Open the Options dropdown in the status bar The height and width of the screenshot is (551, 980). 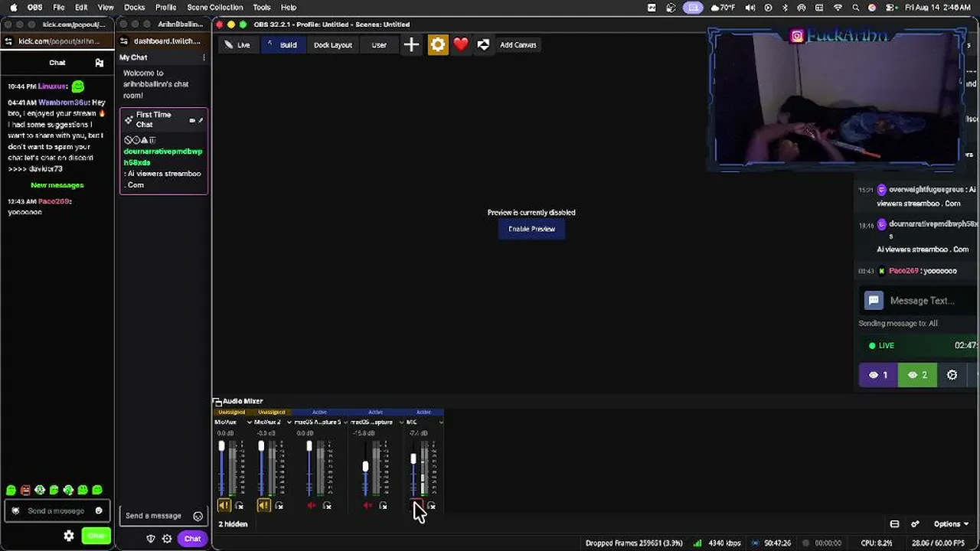(951, 524)
